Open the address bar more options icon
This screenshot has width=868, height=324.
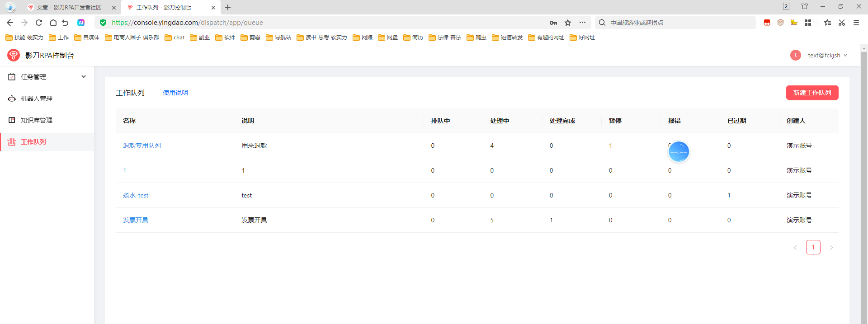click(x=582, y=23)
